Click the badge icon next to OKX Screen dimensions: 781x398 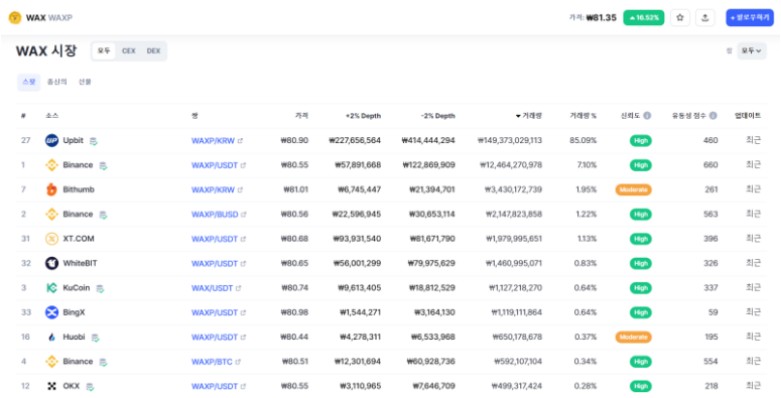[90, 387]
